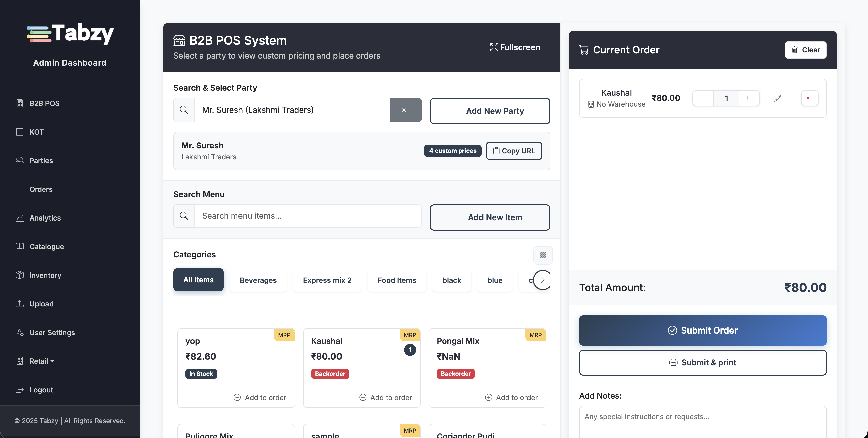Clear the current order
Viewport: 868px width, 438px height.
(805, 50)
